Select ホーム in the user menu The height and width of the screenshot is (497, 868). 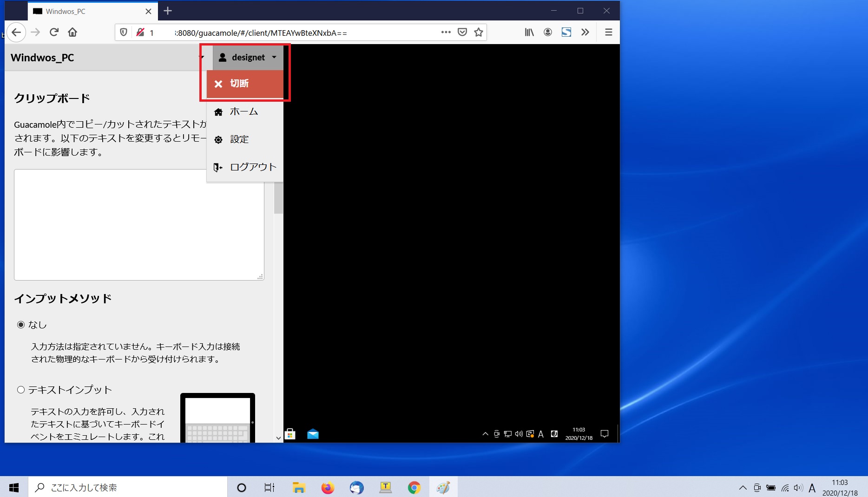pyautogui.click(x=245, y=111)
